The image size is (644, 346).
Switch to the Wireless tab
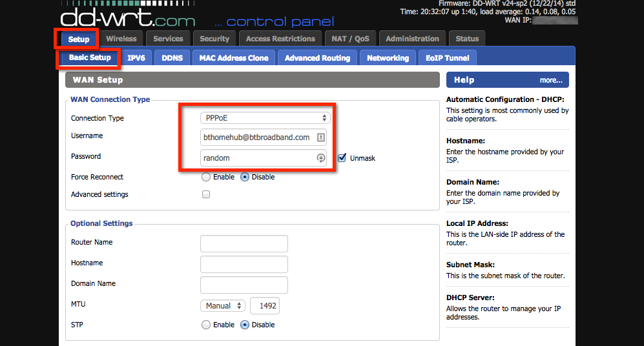pos(121,39)
